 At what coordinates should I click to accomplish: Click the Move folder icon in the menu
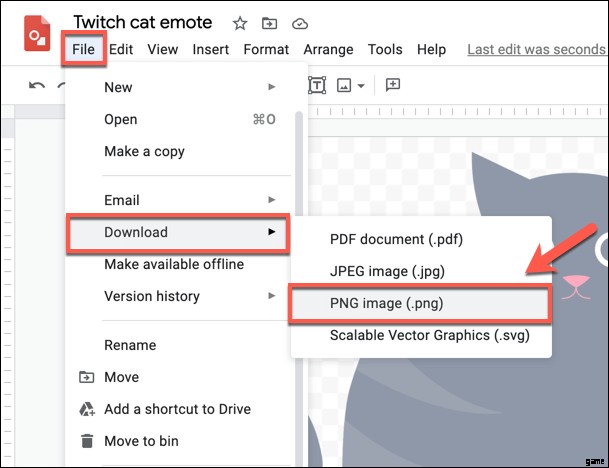coord(86,377)
